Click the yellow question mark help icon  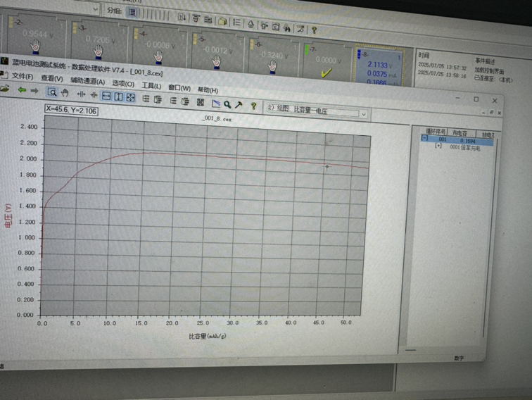tap(253, 105)
